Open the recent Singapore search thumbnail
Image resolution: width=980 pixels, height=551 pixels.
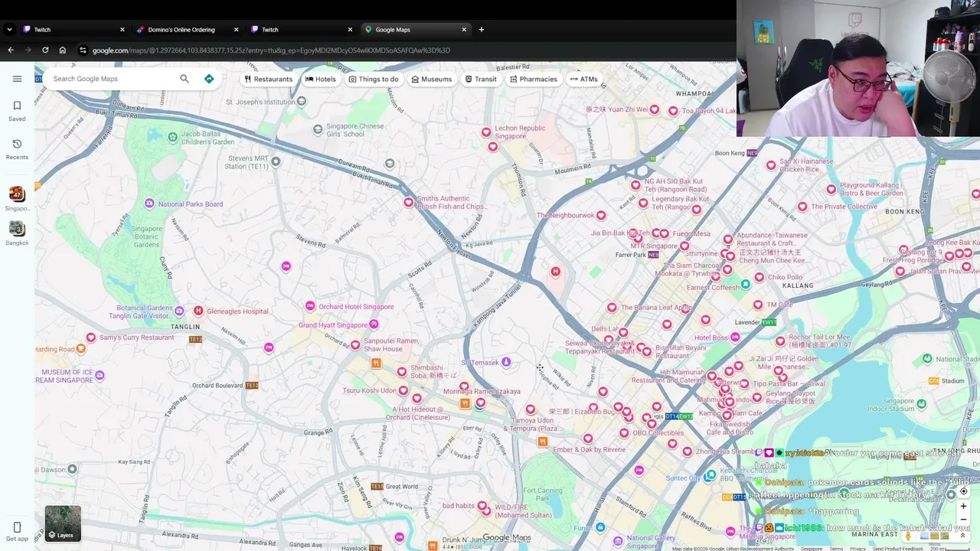(17, 194)
